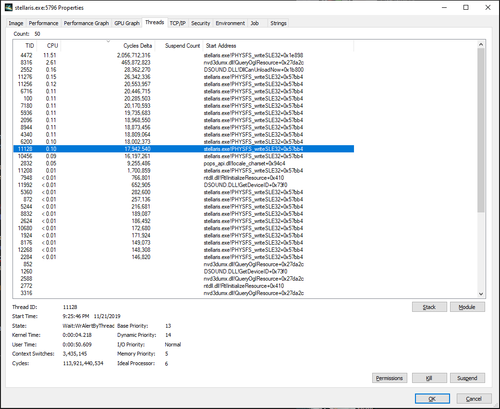Select thread row with TID 100
500x409 pixels.
(184, 99)
